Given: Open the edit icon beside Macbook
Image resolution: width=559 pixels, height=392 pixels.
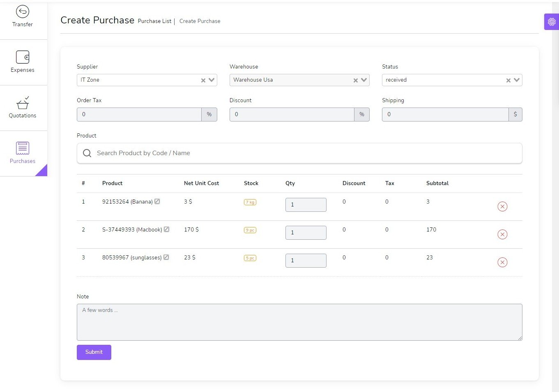Looking at the screenshot, I should (166, 229).
